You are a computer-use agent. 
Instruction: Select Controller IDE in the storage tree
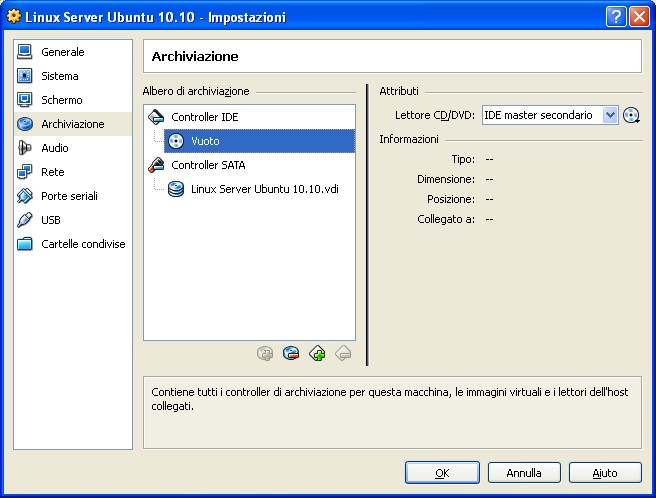point(204,117)
